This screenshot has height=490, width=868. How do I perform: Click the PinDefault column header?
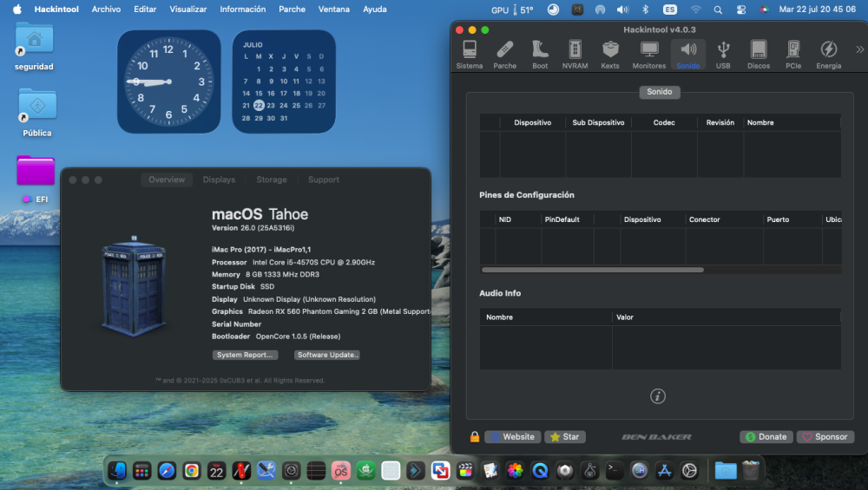tap(562, 219)
